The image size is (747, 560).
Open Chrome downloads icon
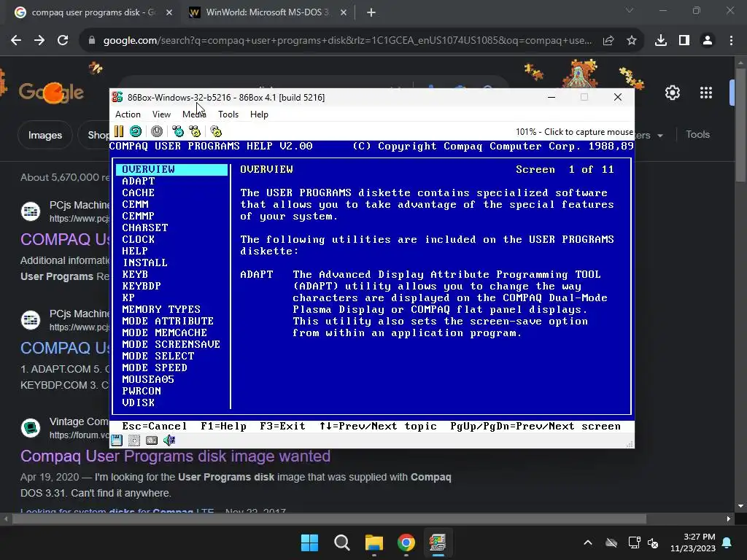coord(660,41)
